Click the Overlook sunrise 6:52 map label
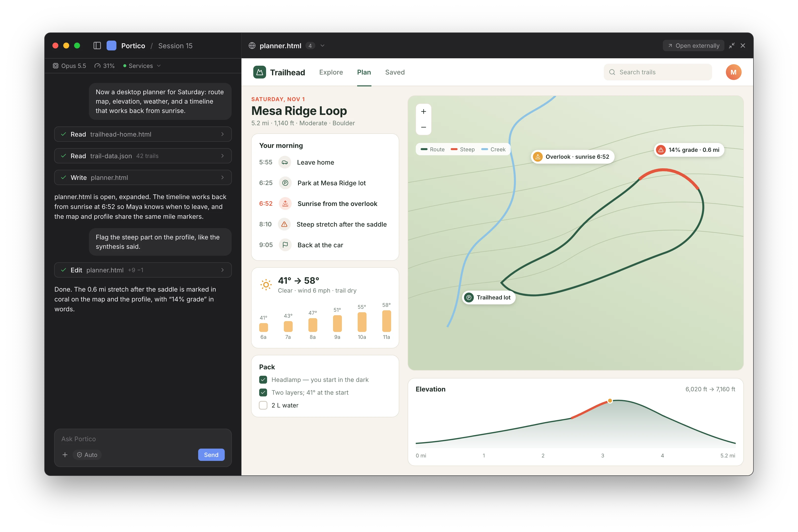The image size is (798, 532). click(x=572, y=157)
